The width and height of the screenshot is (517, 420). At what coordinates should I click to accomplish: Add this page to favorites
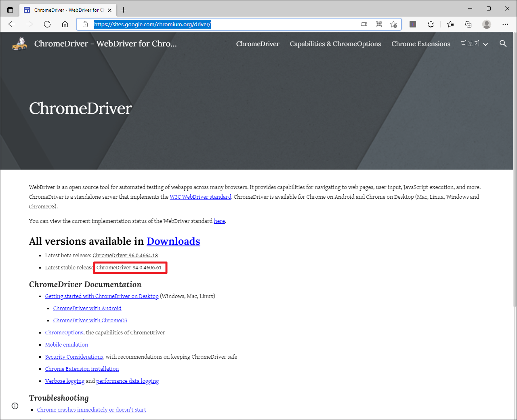pyautogui.click(x=393, y=24)
